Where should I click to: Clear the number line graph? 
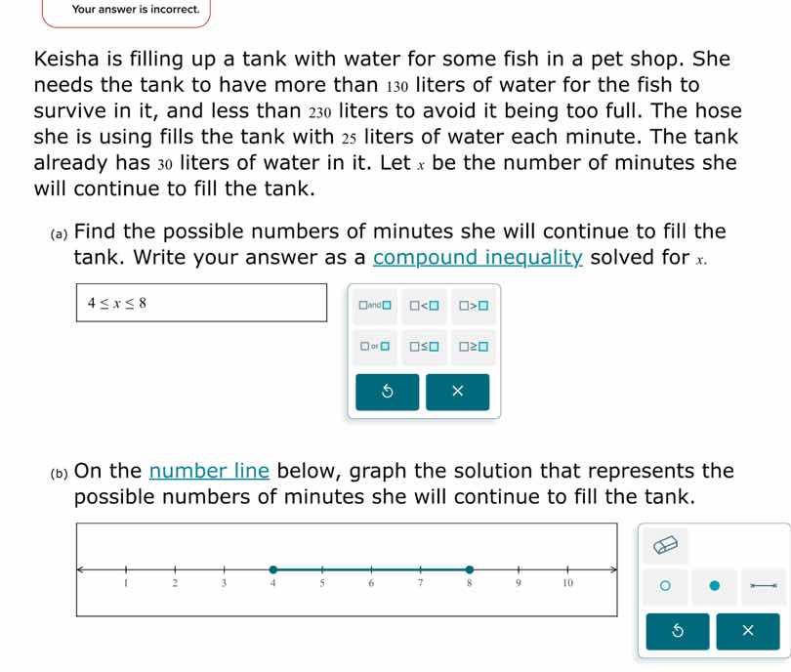point(747,632)
